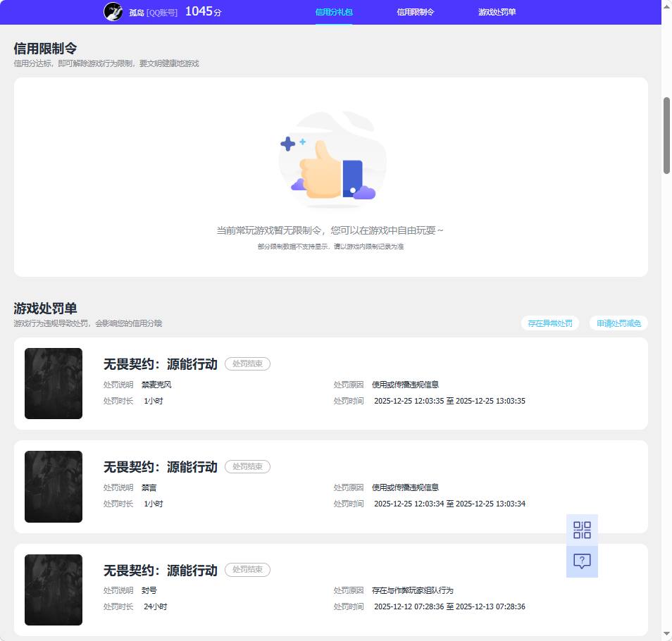Open game thumbnail of 禁言 record
This screenshot has width=672, height=641.
[x=54, y=487]
